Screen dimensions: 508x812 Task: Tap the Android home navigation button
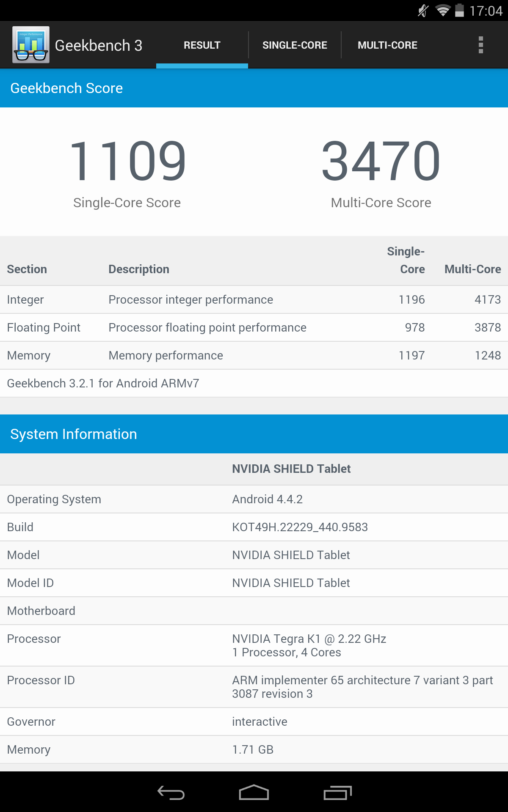(254, 793)
